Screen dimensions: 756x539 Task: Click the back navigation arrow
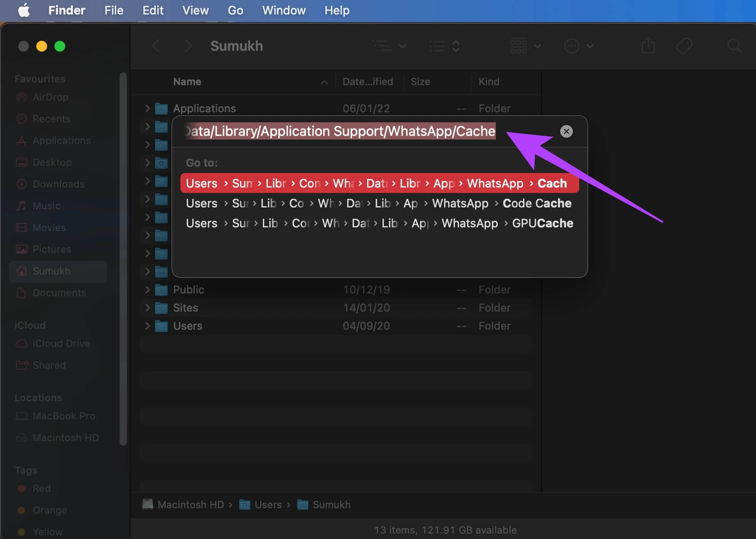pos(156,46)
